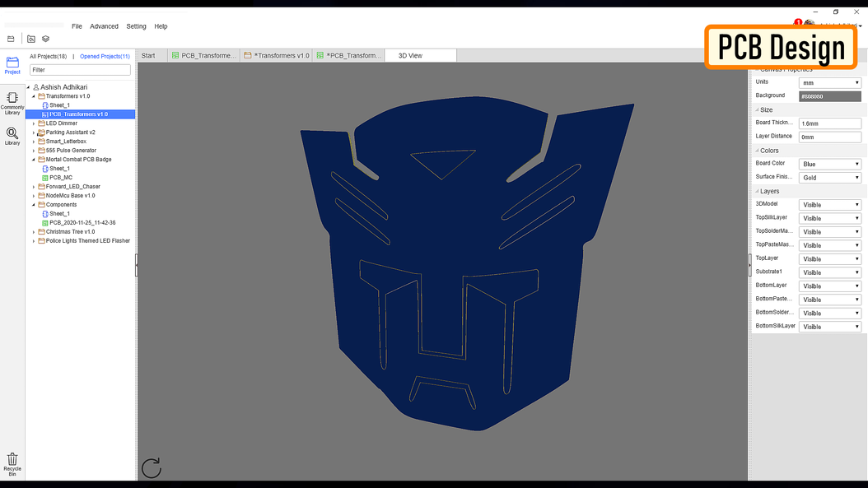This screenshot has height=488, width=868.
Task: Open the Advanced menu
Action: click(104, 26)
